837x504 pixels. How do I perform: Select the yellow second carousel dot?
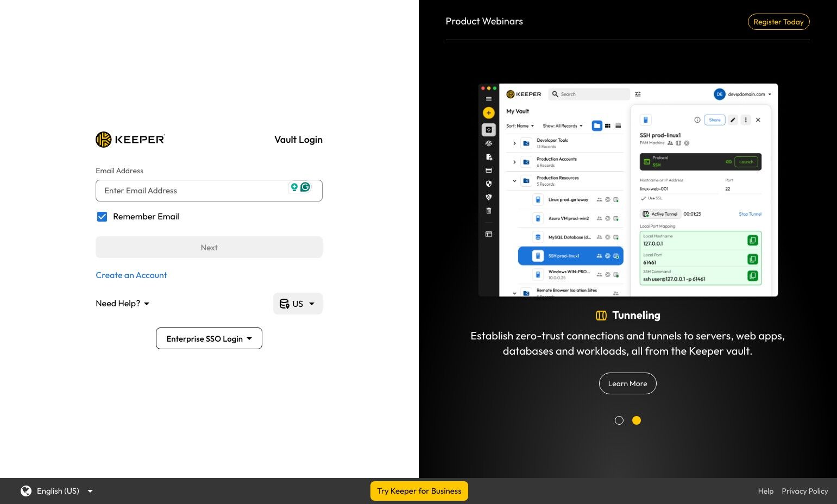(x=637, y=420)
